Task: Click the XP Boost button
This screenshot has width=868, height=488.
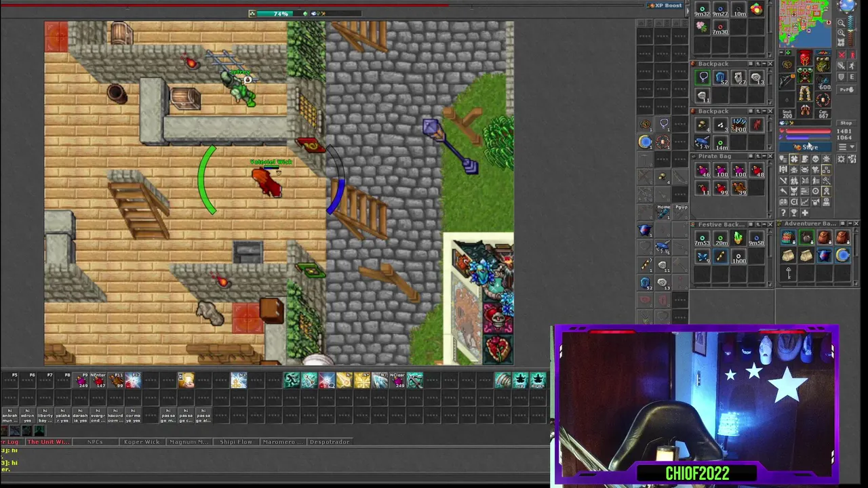Action: (667, 5)
